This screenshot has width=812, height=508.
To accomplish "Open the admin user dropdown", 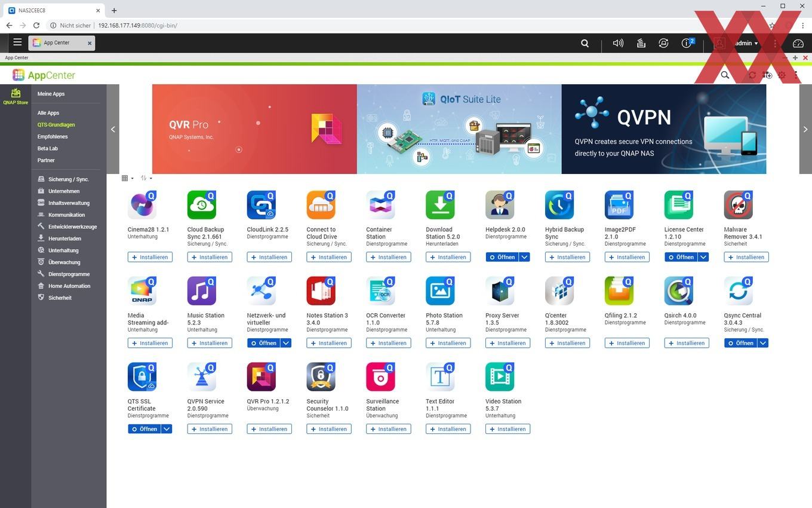I will (746, 43).
